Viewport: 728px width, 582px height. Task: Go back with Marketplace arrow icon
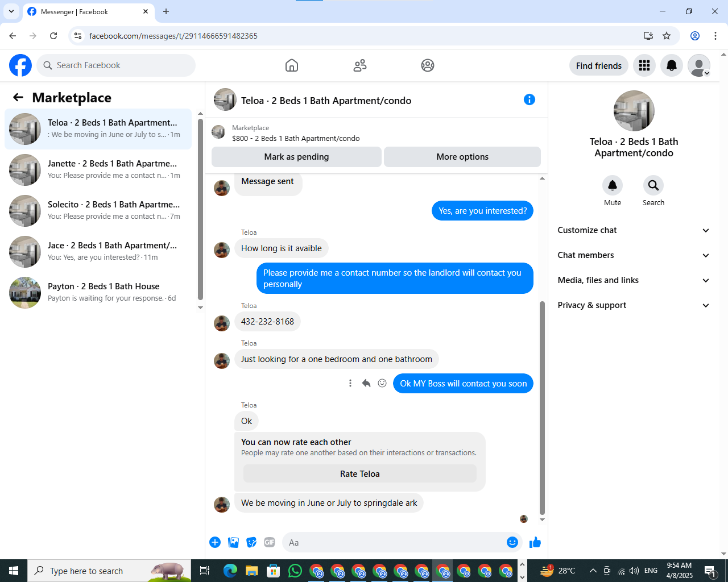coord(18,97)
